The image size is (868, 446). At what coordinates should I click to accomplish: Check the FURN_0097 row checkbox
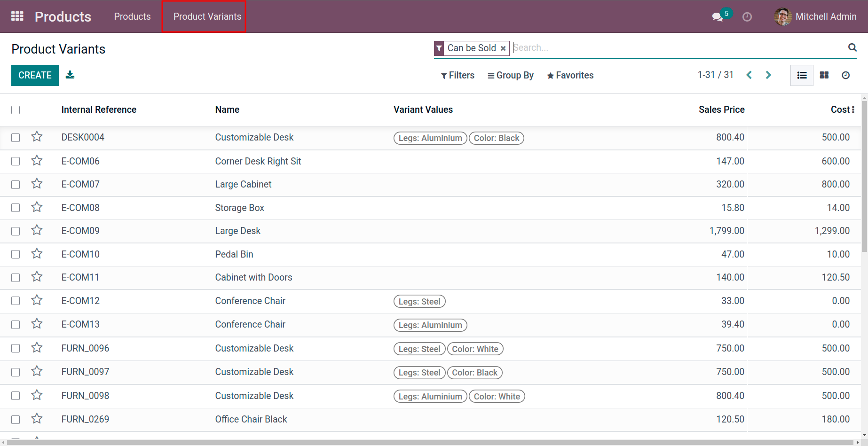pos(16,372)
